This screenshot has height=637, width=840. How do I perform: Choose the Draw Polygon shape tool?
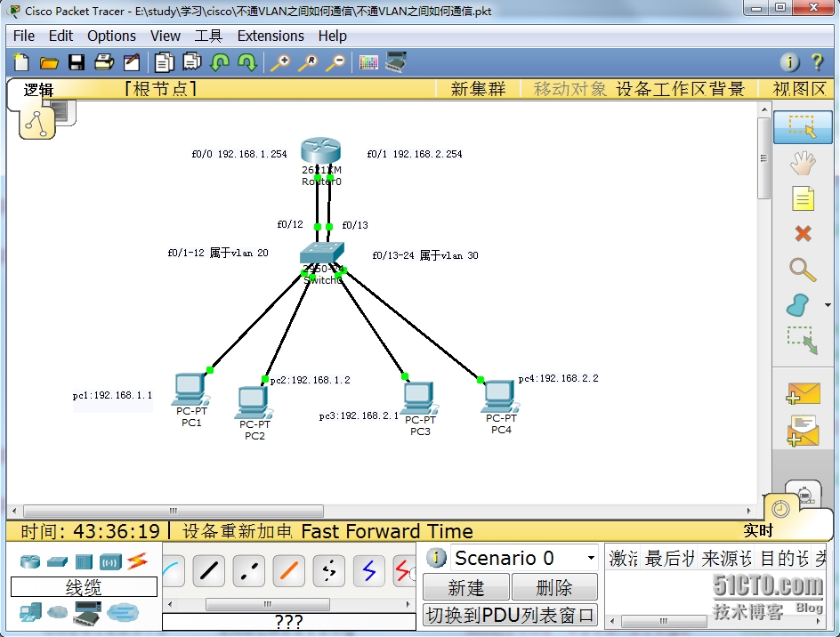click(798, 305)
